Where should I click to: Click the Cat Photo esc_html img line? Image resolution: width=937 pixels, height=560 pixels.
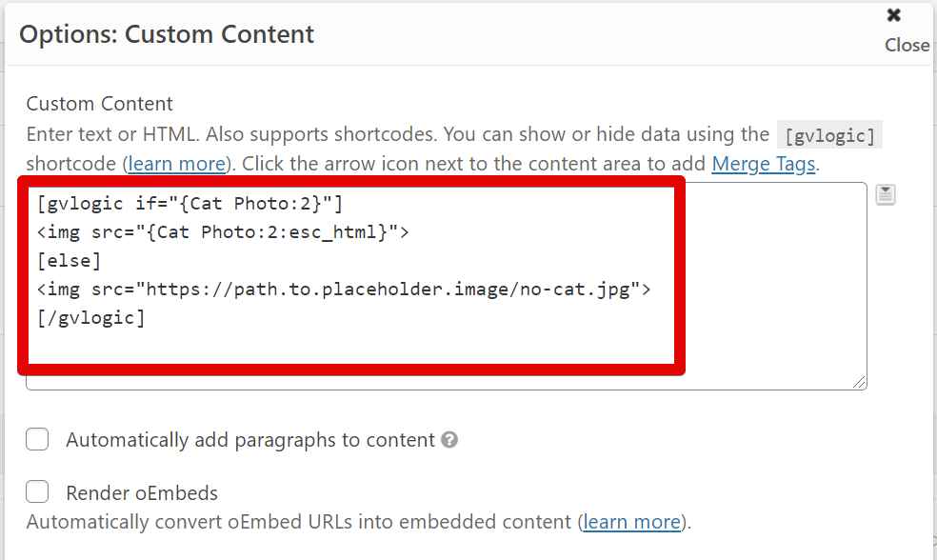(x=223, y=232)
